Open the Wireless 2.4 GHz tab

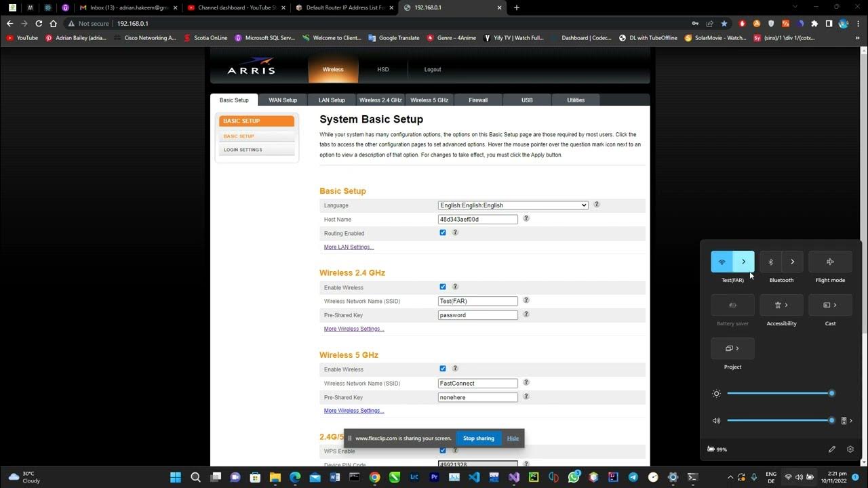380,100
